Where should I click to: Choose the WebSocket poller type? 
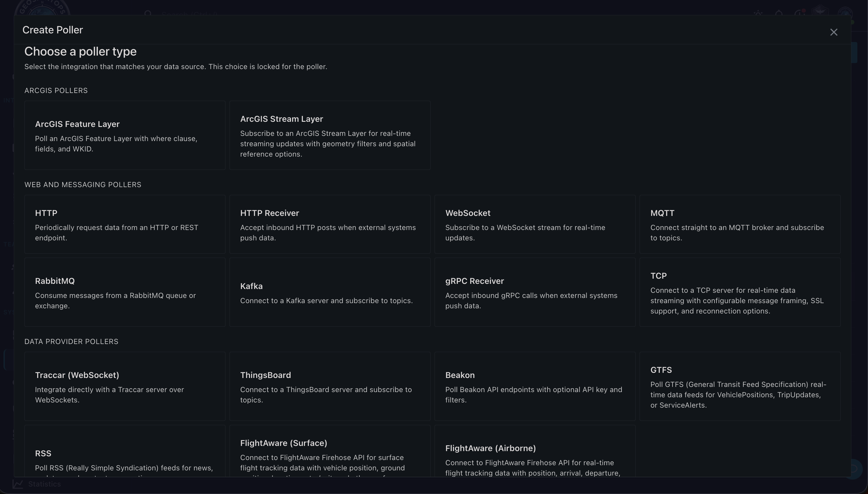(535, 224)
